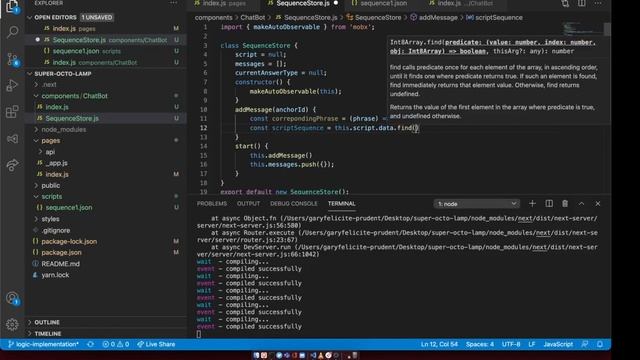This screenshot has width=640, height=360.
Task: Open the Search view in activity bar
Action: point(13,32)
